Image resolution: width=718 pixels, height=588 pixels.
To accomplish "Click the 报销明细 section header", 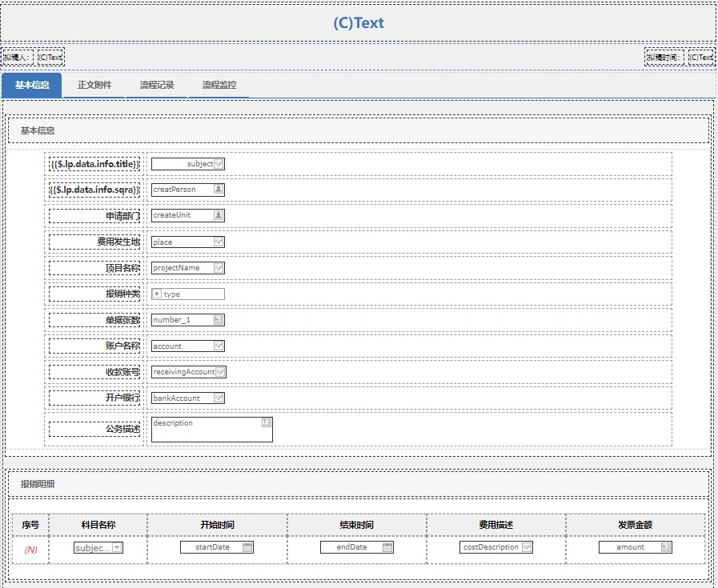I will pos(38,484).
